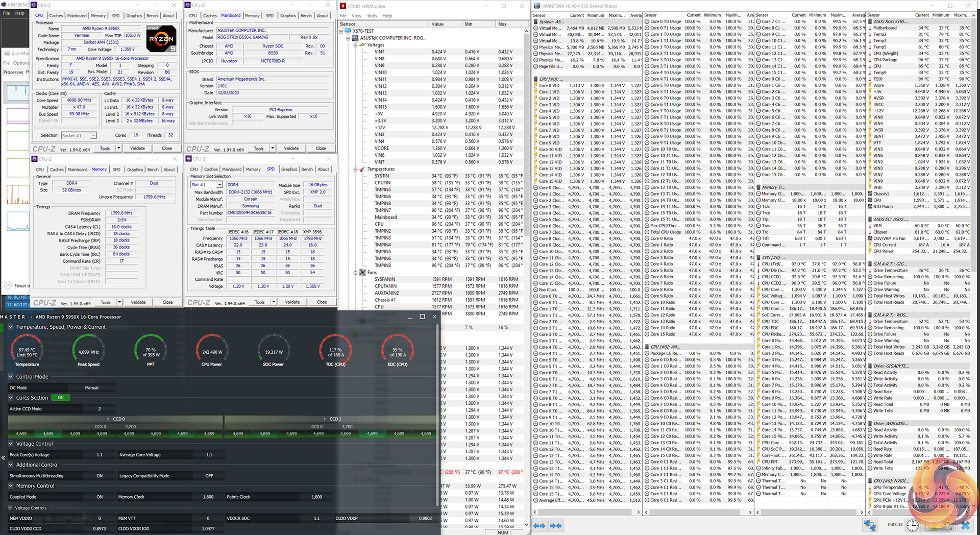Click the HWiNFO network monitors icon
Image resolution: width=980 pixels, height=535 pixels.
(x=870, y=525)
